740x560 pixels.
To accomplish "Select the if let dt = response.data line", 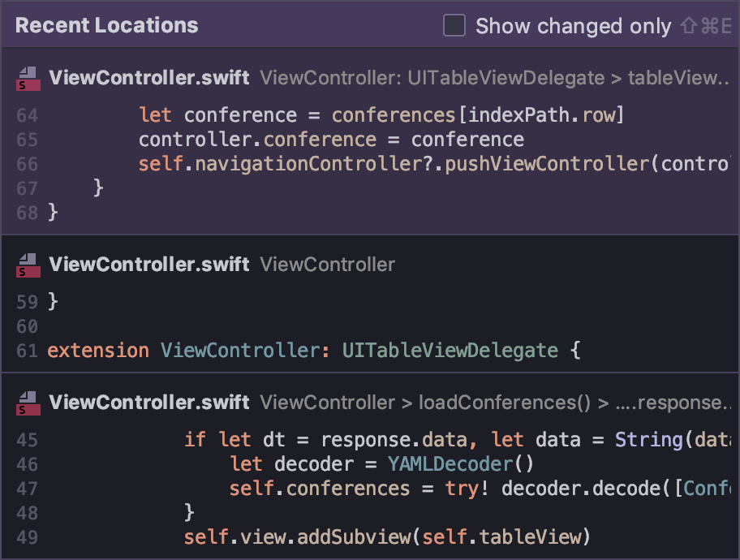I will (454, 440).
